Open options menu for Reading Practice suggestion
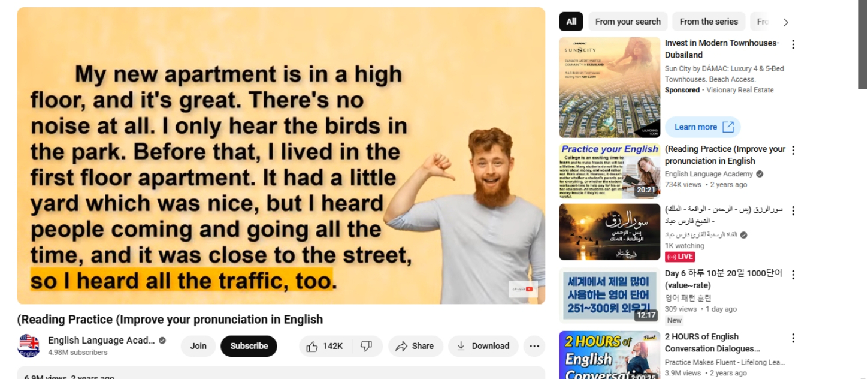The width and height of the screenshot is (868, 379). tap(793, 150)
